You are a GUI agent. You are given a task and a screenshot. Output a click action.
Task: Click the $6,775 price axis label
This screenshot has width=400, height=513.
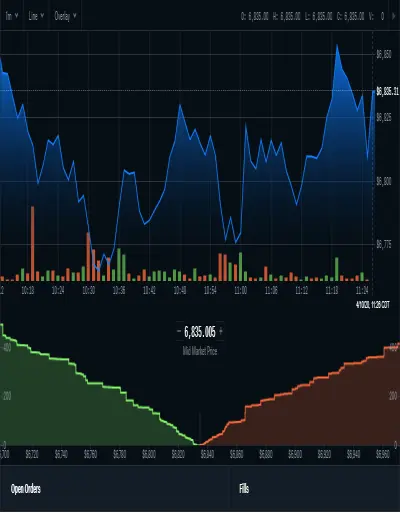384,245
